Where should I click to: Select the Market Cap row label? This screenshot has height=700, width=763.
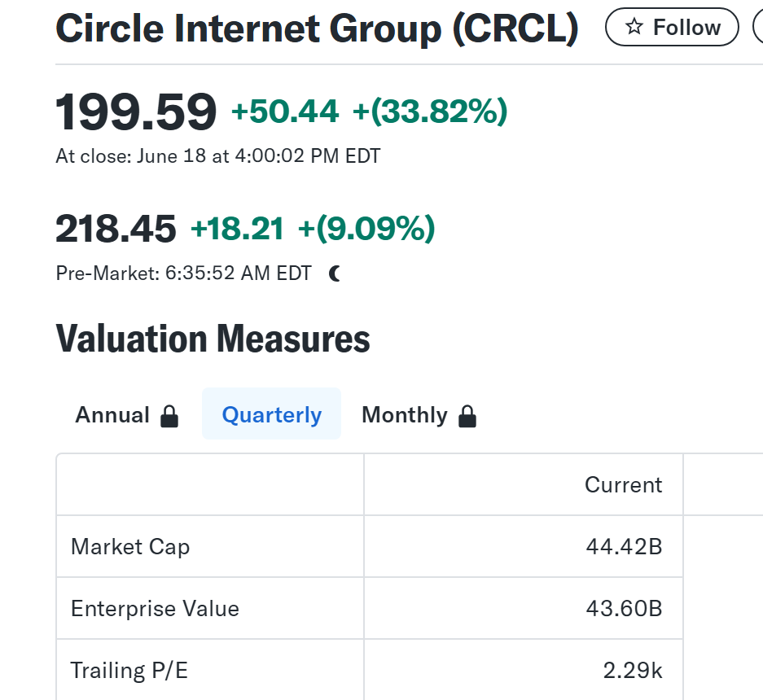point(130,546)
